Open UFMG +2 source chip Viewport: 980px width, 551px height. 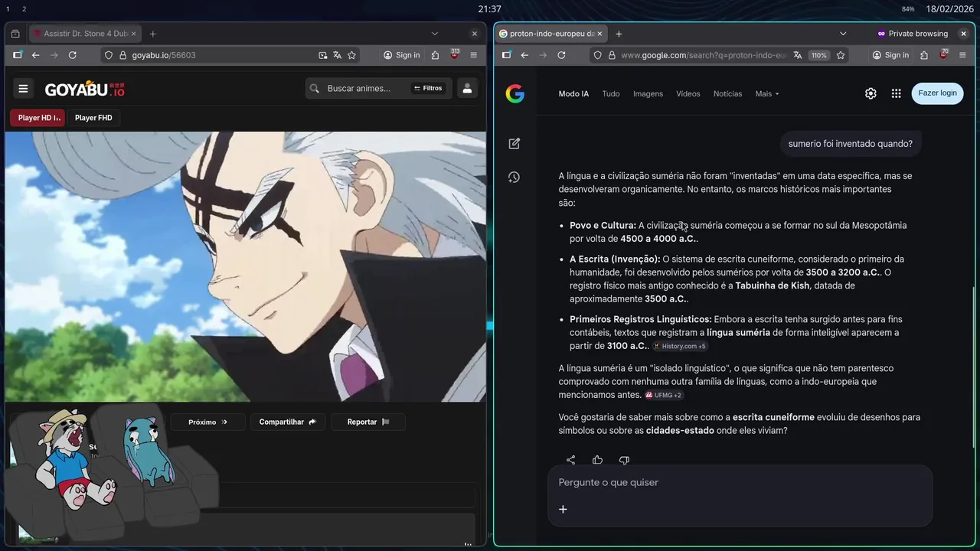(664, 396)
